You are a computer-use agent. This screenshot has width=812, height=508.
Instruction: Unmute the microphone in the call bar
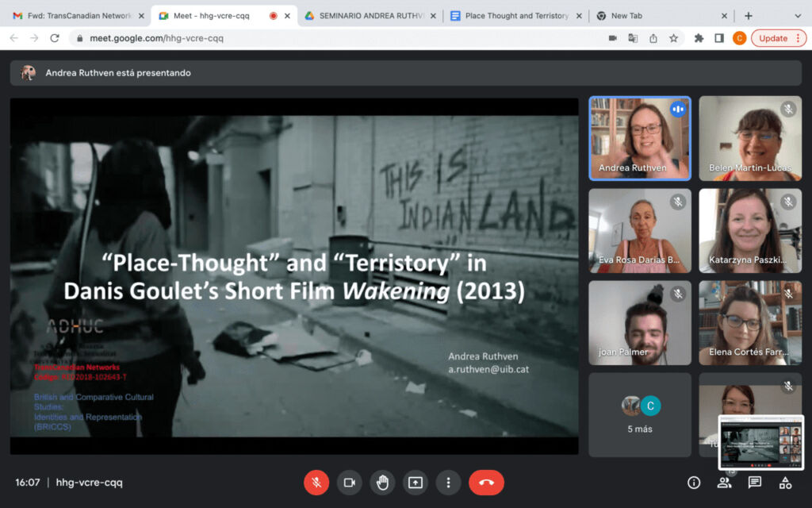click(x=316, y=483)
